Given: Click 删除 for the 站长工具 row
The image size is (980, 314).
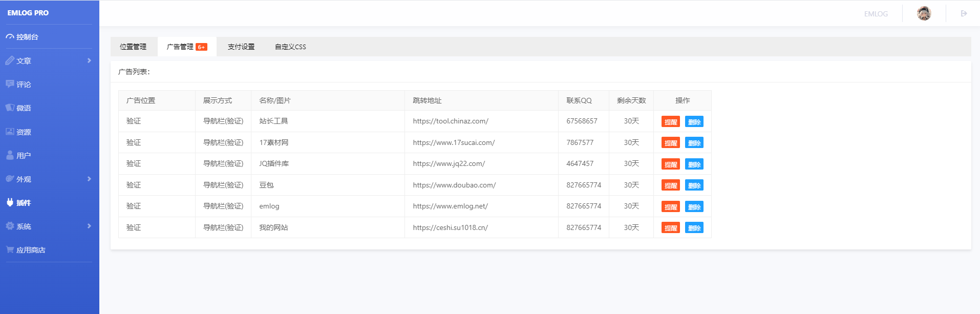Looking at the screenshot, I should tap(694, 122).
